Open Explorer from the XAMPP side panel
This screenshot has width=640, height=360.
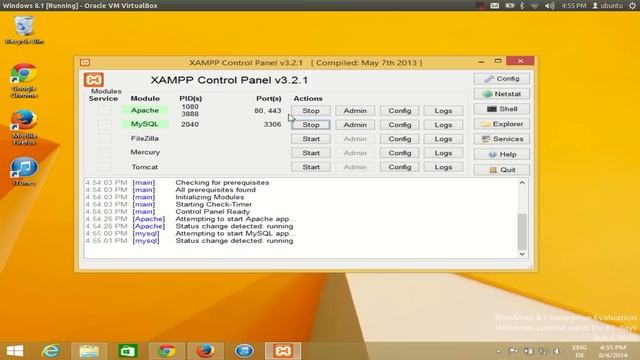502,124
